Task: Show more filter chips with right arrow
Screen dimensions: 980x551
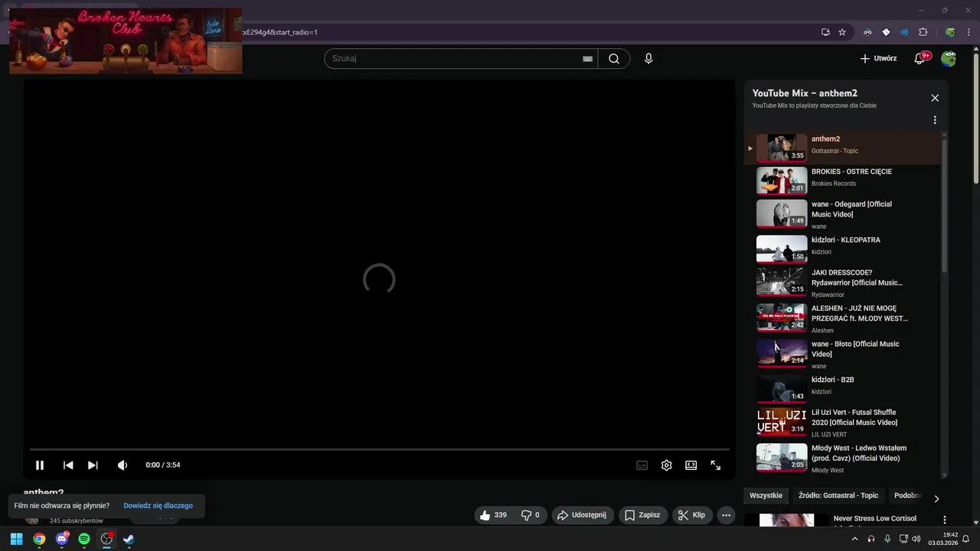Action: tap(936, 498)
